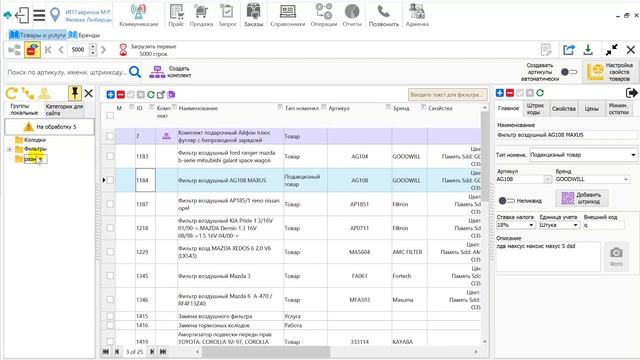Switch to the Штрих коды tab

pyautogui.click(x=535, y=109)
